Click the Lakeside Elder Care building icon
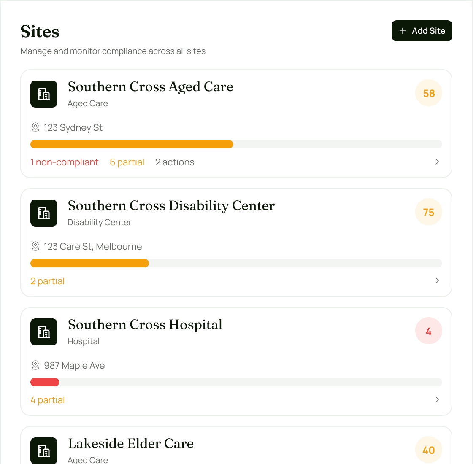Screen dimensions: 476x464 coord(44,451)
